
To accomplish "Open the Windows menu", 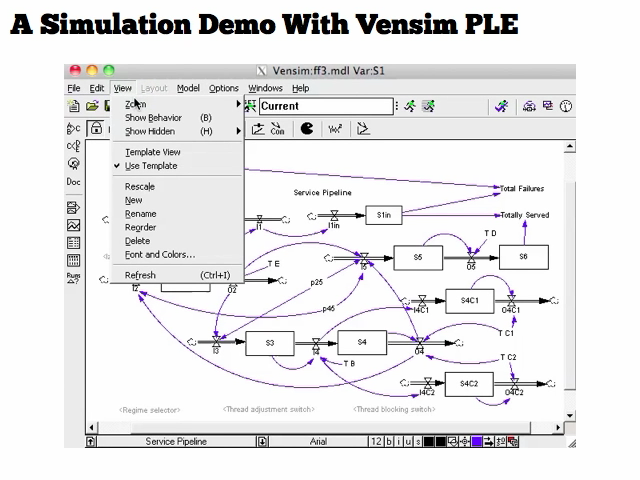I will (x=265, y=88).
